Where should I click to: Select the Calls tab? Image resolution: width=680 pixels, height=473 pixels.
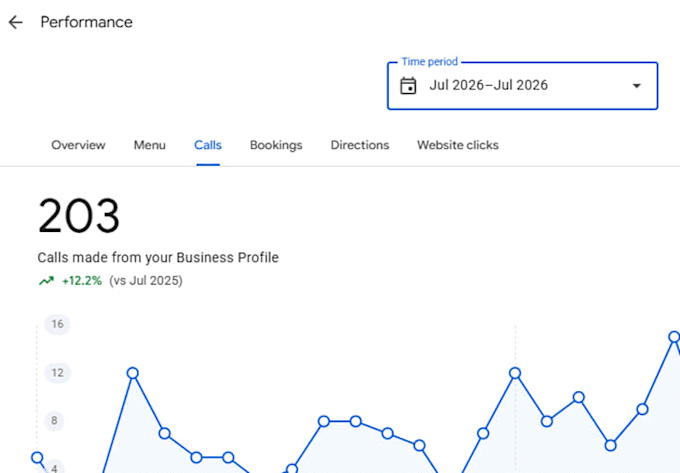[x=208, y=145]
